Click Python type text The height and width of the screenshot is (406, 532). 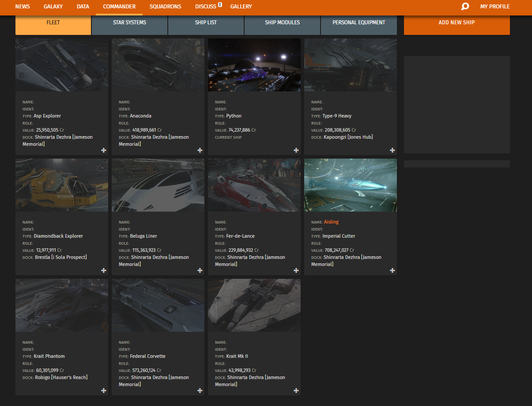click(x=234, y=116)
